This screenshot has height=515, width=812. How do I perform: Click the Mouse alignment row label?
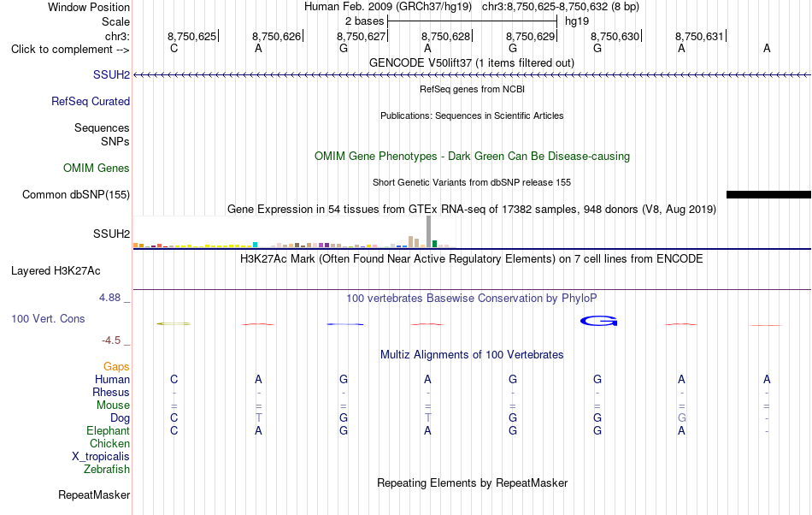pyautogui.click(x=113, y=405)
